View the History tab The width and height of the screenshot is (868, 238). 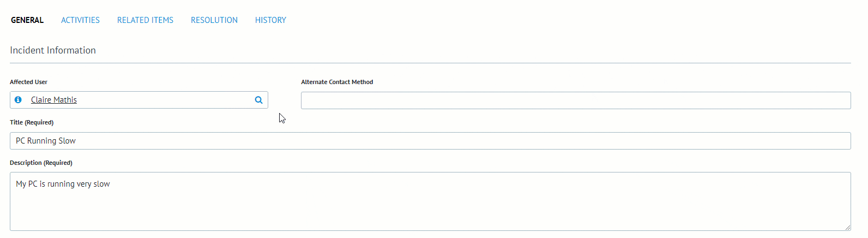(270, 20)
